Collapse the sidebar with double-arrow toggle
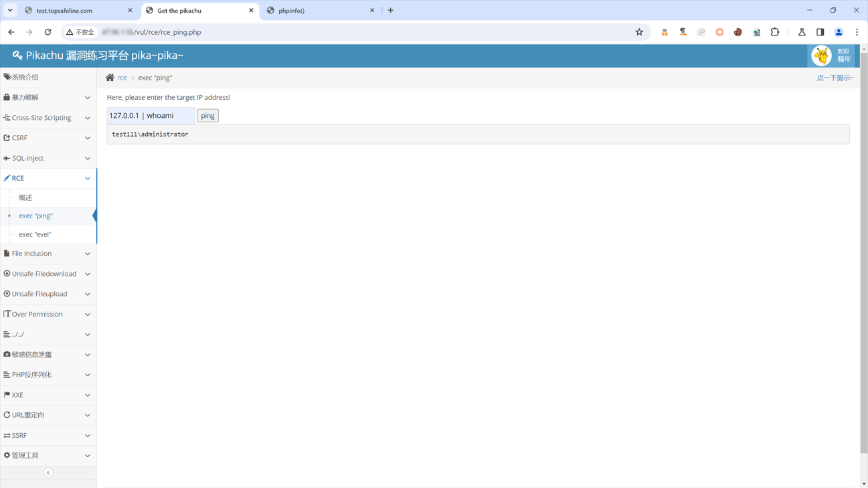868x488 pixels. [48, 473]
